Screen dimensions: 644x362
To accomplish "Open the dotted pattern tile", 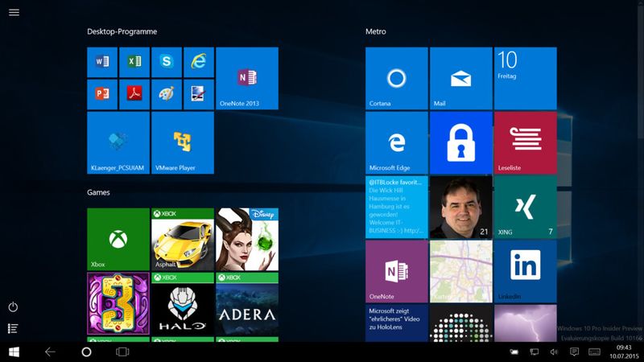I will click(460, 323).
